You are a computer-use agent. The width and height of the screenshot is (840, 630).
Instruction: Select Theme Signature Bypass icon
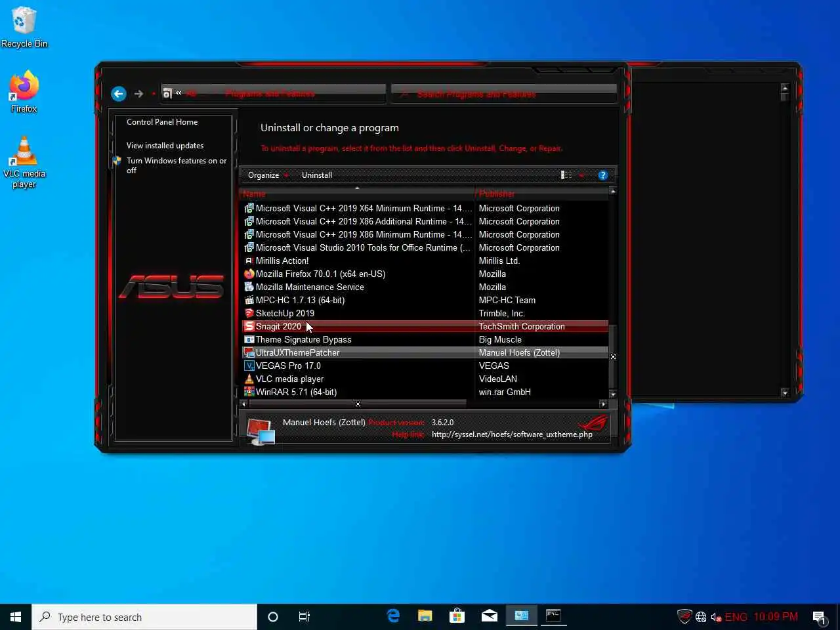point(249,339)
